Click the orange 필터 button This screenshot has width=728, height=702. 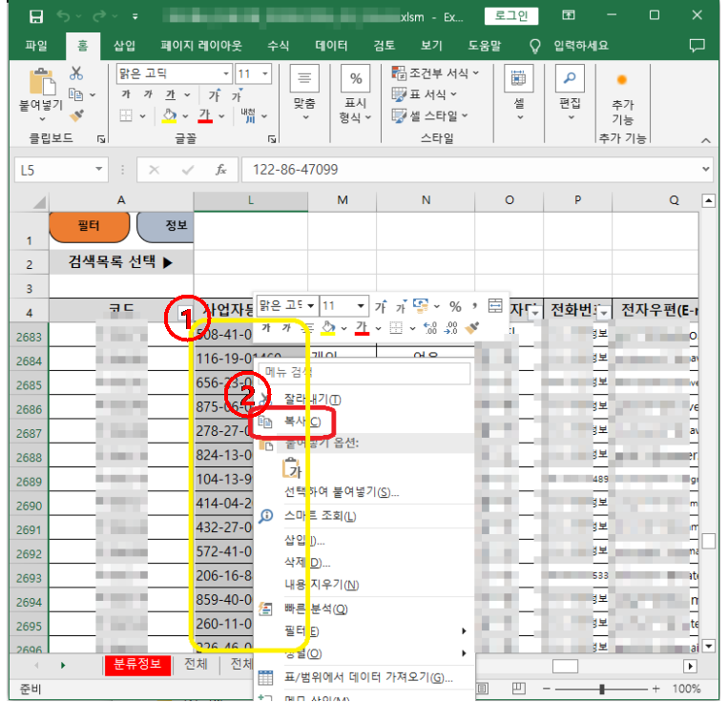(89, 226)
